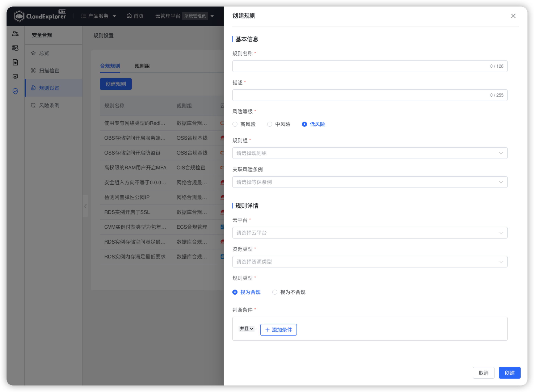534x392 pixels.
Task: Click rule 安全组入方向不等于0.0.0…
Action: tap(135, 182)
